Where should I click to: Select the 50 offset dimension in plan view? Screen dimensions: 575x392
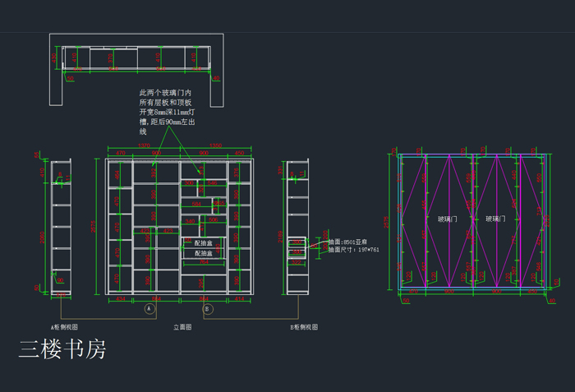coord(71,79)
